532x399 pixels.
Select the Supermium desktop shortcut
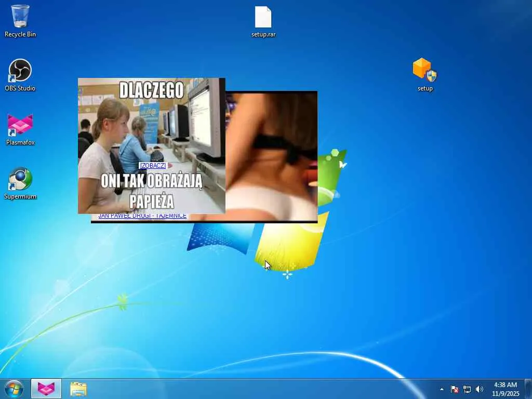[x=20, y=183]
